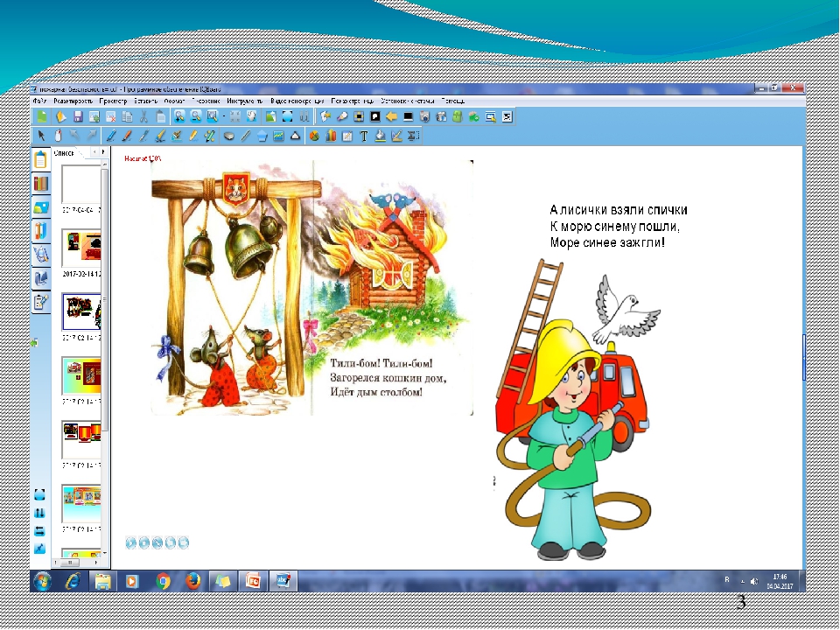This screenshot has width=840, height=630.
Task: Select the blue pentagon Shape tool
Action: tap(262, 136)
